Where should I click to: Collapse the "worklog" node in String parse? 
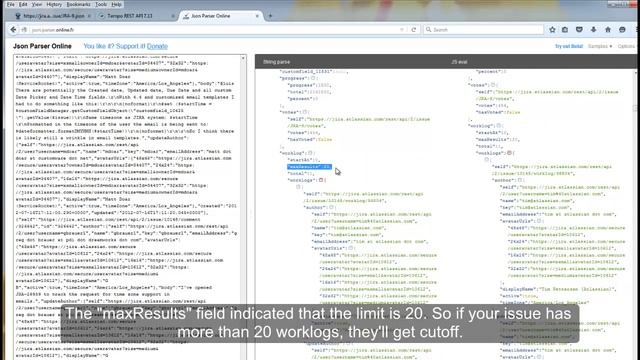310,153
